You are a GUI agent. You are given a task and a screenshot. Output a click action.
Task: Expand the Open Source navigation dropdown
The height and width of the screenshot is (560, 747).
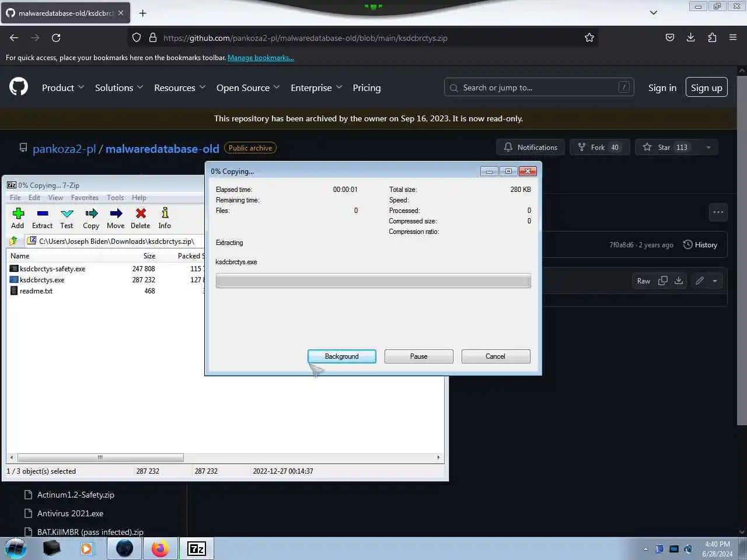[248, 87]
